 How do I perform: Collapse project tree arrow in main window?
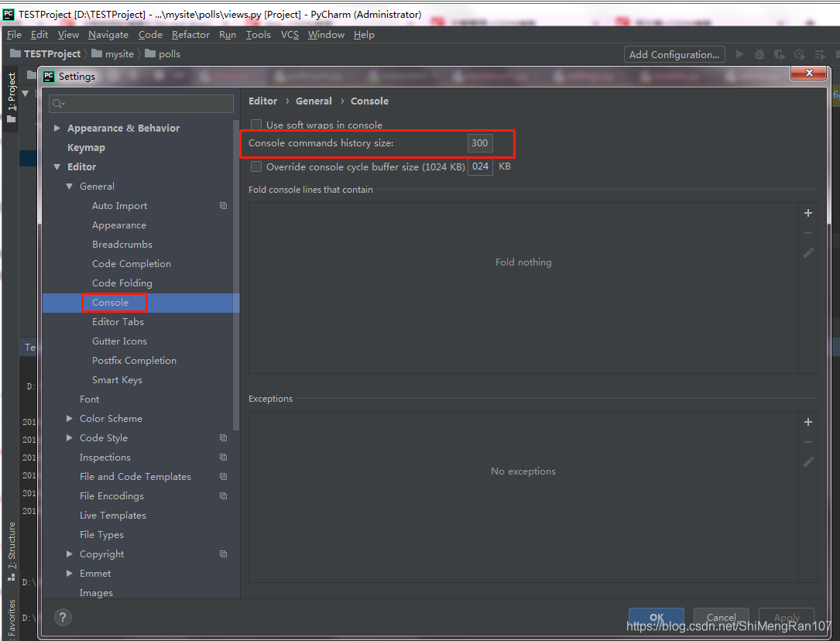click(26, 94)
